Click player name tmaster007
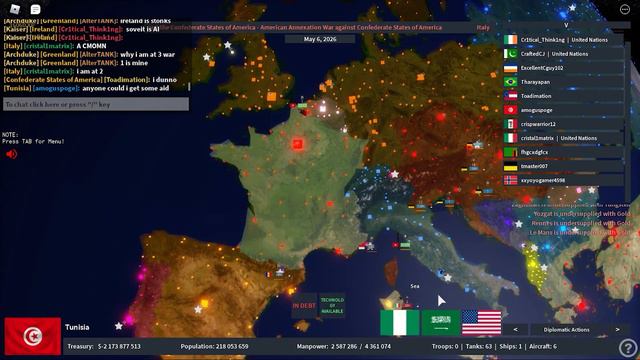This screenshot has height=360, width=640. (x=534, y=166)
